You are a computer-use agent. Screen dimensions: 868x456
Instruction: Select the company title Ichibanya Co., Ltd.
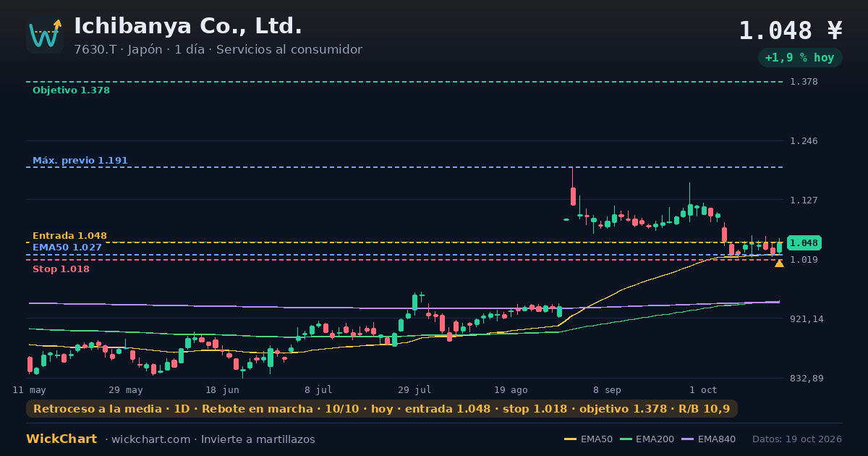tap(188, 26)
